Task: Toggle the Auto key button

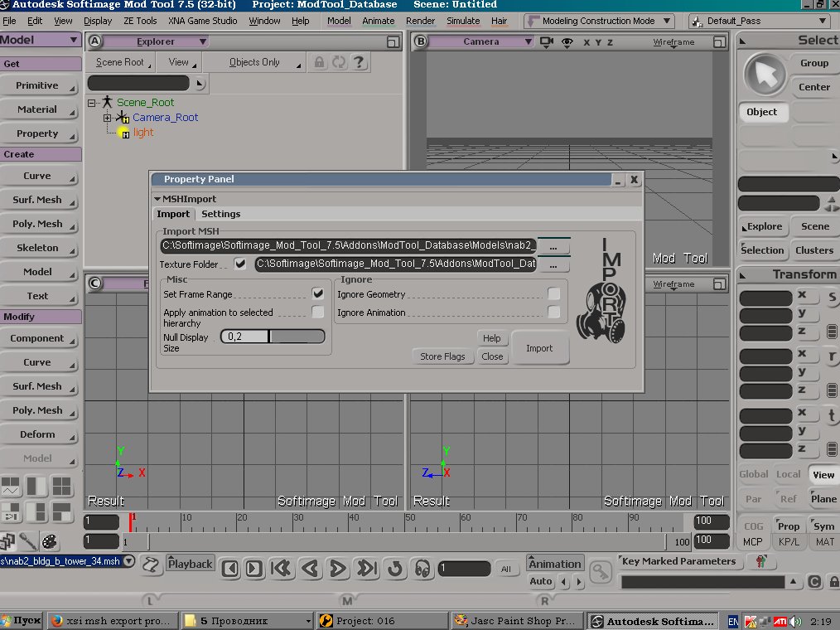Action: (541, 581)
